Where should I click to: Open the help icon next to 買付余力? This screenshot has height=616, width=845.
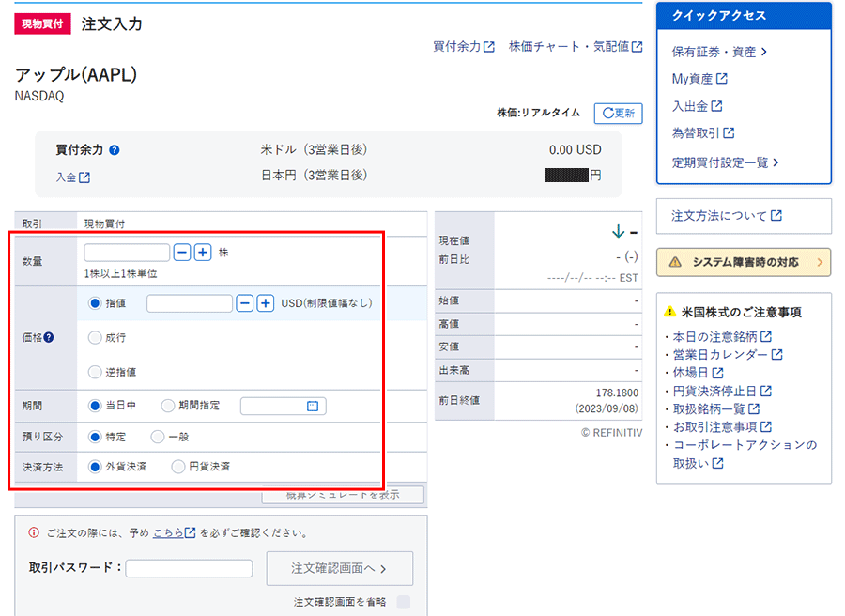click(115, 150)
